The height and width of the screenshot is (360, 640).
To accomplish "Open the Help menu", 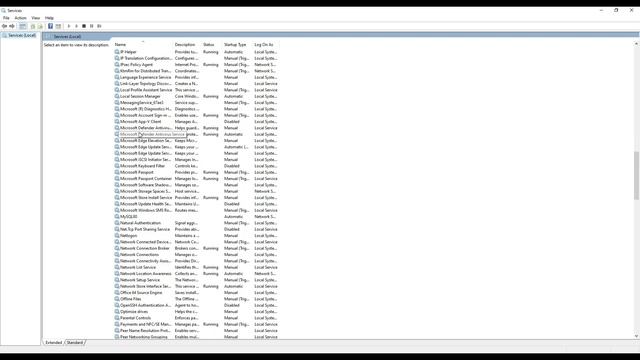I will click(x=49, y=18).
